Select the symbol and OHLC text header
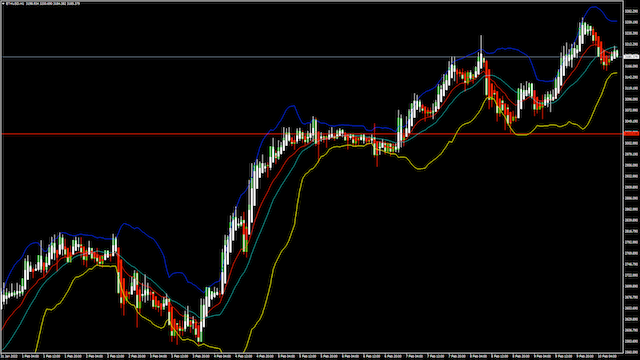Screen dimensions: 640x360 [x=42, y=4]
